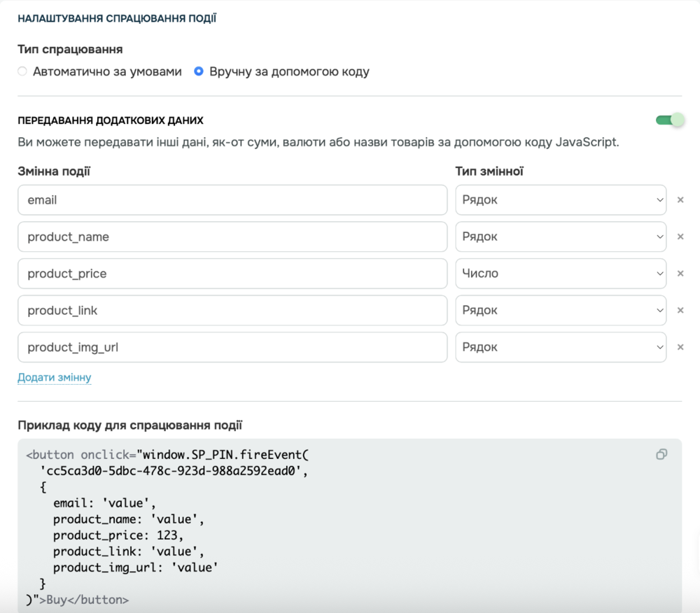Select 'Автоматично за умовами' trigger type
This screenshot has width=700, height=613.
coord(23,71)
